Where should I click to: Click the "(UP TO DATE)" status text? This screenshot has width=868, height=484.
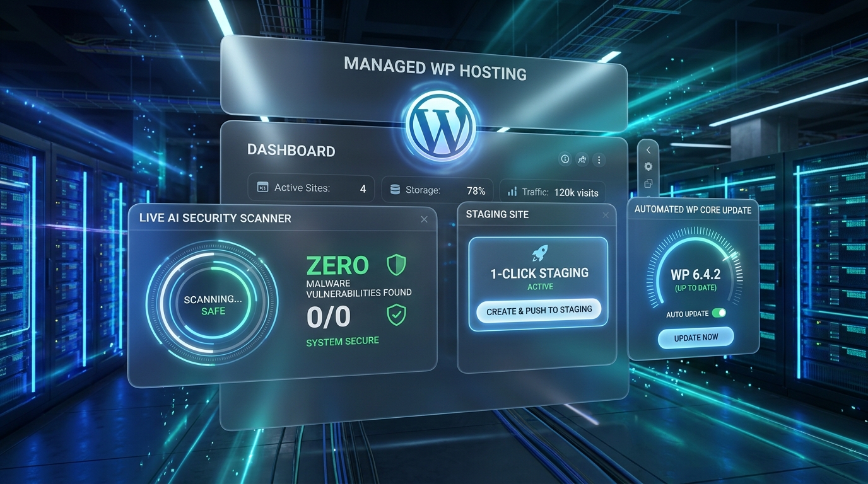click(696, 288)
